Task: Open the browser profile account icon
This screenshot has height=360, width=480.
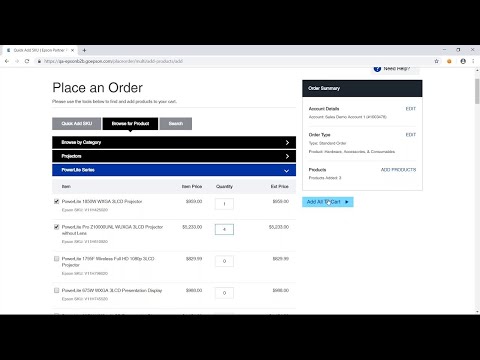Action: (463, 61)
